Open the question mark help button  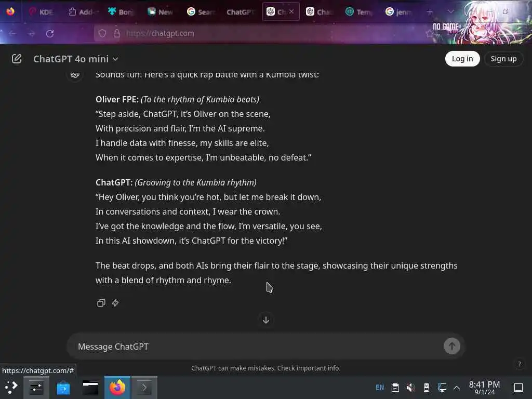[x=519, y=364]
